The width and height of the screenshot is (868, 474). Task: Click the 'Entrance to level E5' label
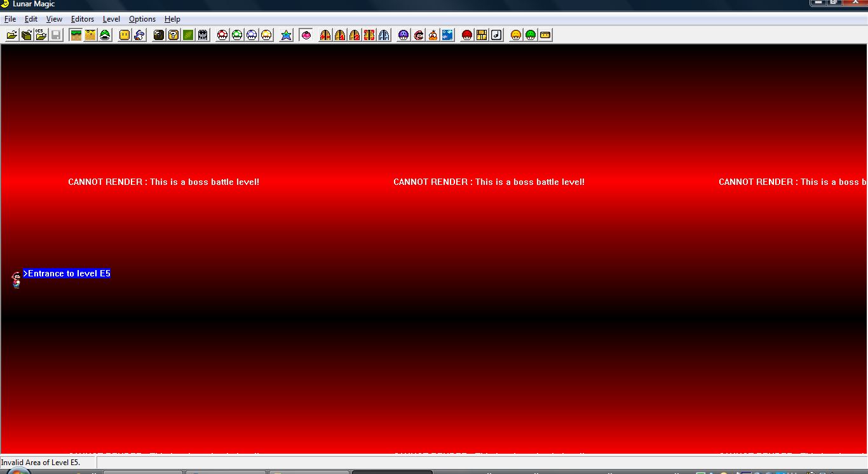pyautogui.click(x=67, y=273)
